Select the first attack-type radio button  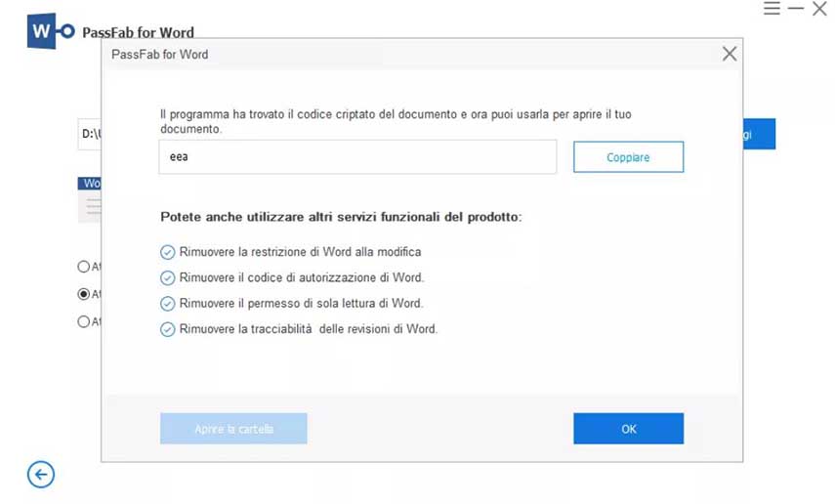click(83, 266)
